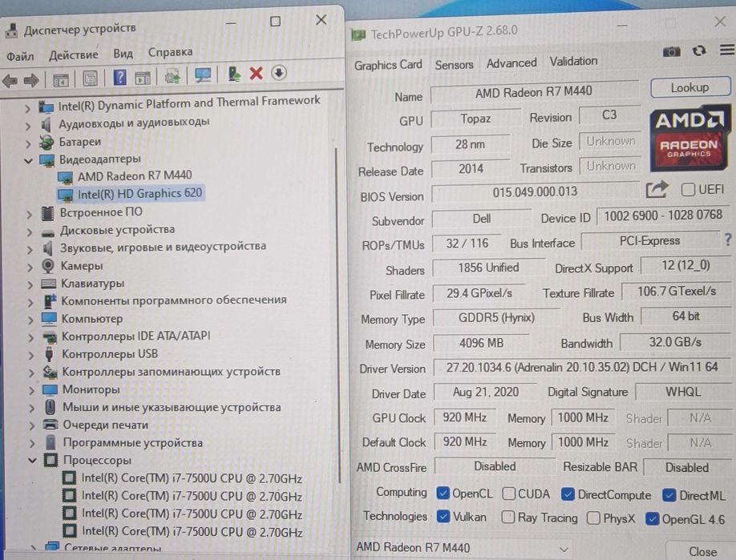Open the properties toolbar icon in Device Manager
This screenshot has width=736, height=560.
click(90, 78)
